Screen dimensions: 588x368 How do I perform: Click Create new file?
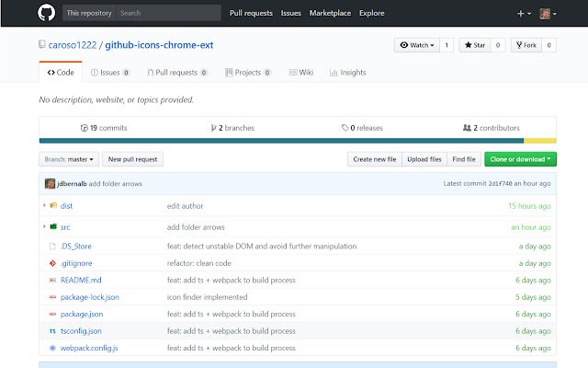[375, 159]
